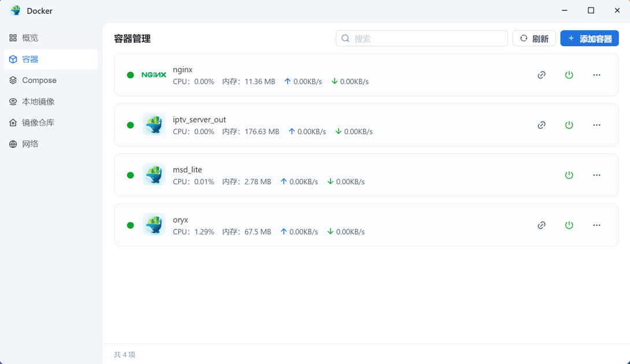Click oryx green status dot
Screen dimensions: 630x364
point(130,225)
